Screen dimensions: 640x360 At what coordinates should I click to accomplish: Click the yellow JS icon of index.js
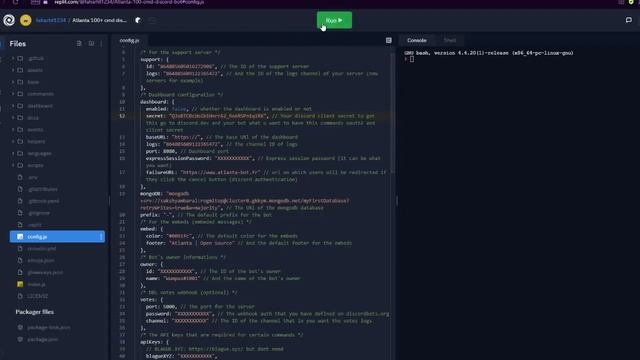[x=20, y=284]
